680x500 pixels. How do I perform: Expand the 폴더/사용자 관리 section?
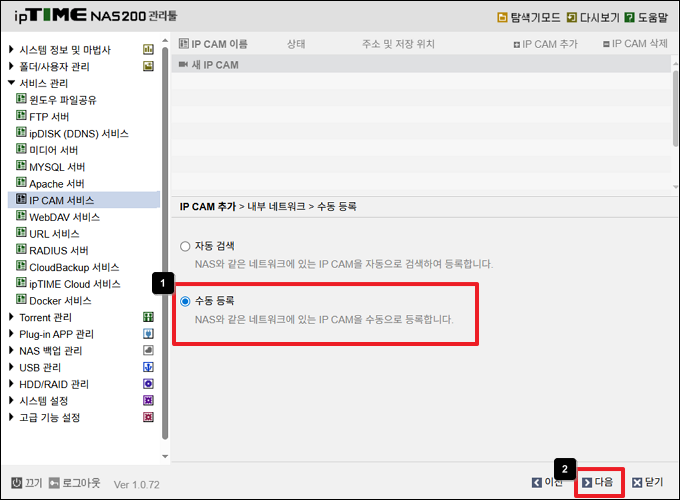12,67
